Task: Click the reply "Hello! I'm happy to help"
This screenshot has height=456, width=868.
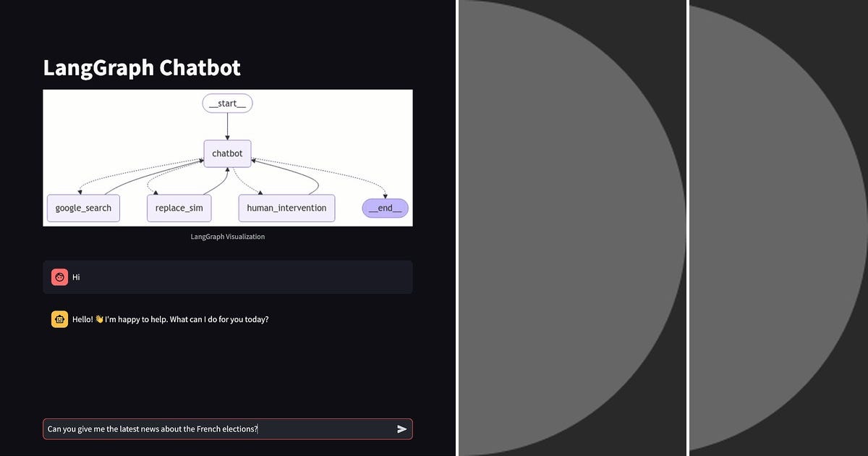Action: 170,319
